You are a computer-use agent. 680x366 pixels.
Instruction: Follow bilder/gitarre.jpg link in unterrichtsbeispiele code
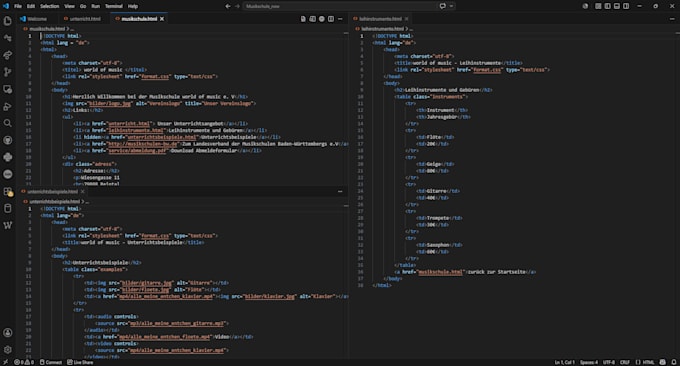tap(147, 283)
